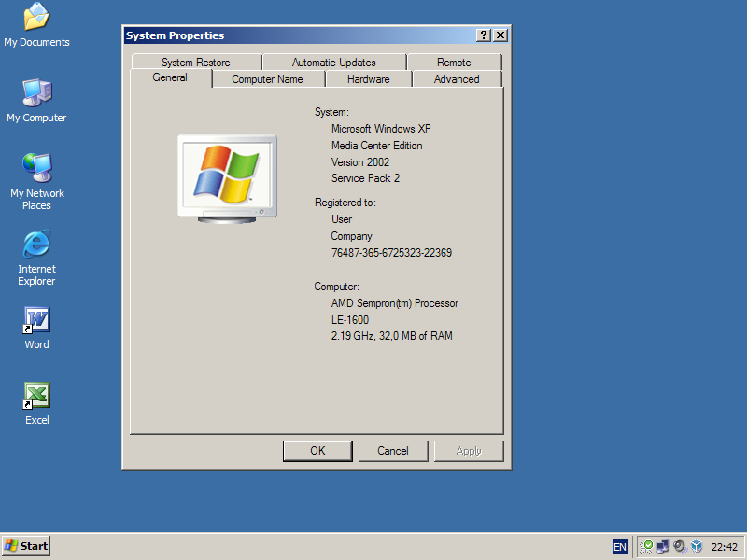Select the General tab
This screenshot has height=560, width=747.
[x=170, y=78]
